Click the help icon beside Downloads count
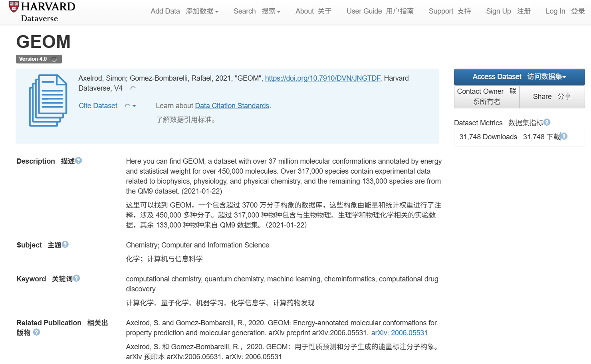 click(x=564, y=136)
